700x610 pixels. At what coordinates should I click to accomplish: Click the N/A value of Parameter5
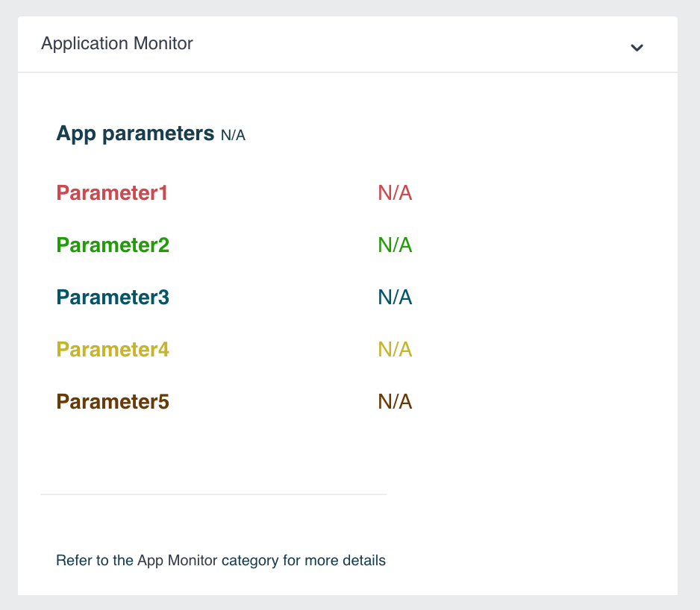pos(395,402)
